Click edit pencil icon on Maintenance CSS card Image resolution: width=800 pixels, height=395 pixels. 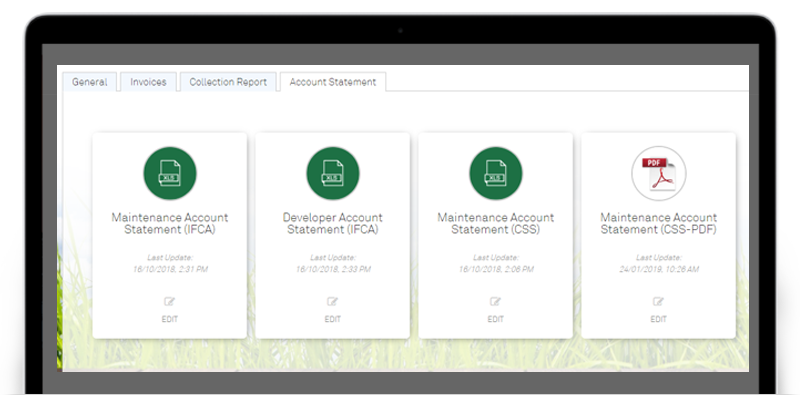(495, 302)
